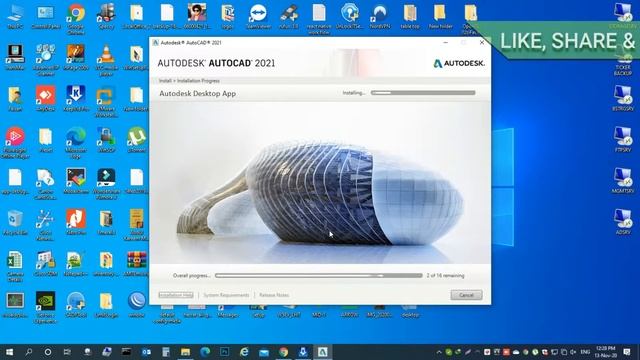Click the Autodesk logo in the installer header
Image resolution: width=640 pixels, height=360 pixels.
[x=459, y=63]
